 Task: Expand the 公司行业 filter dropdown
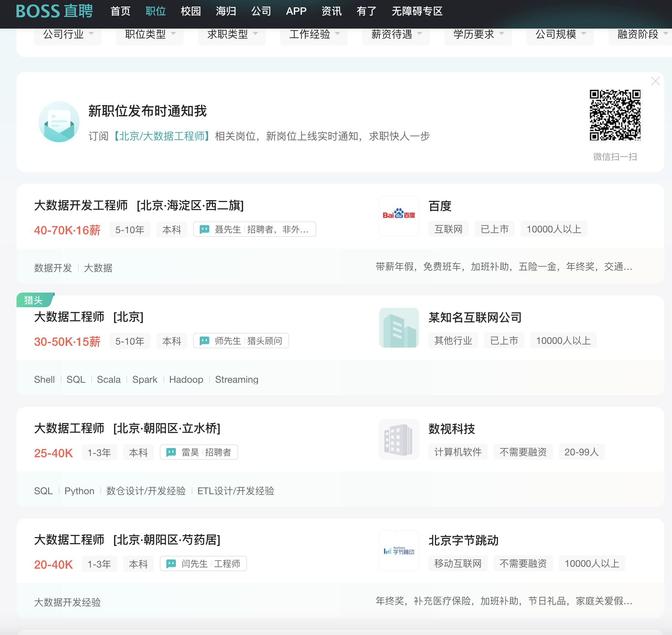click(68, 34)
